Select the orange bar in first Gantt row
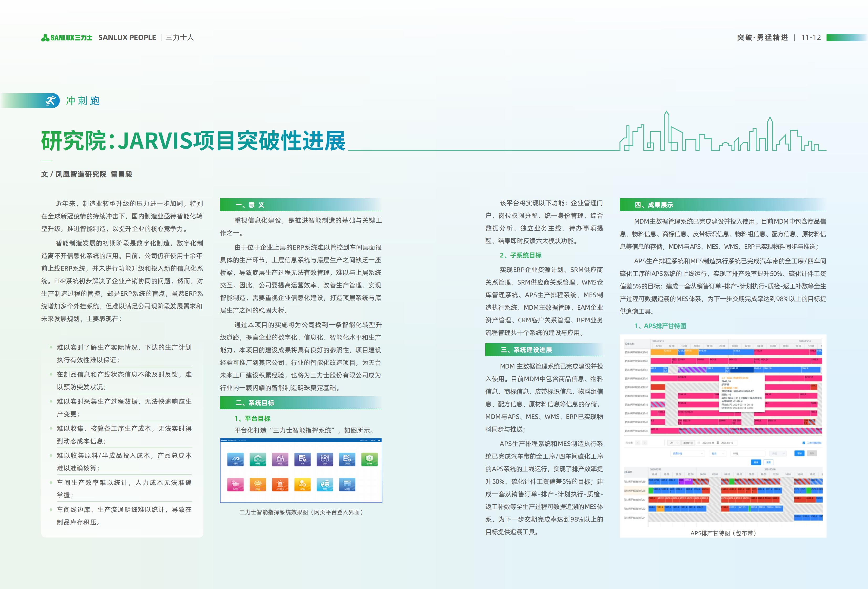This screenshot has width=868, height=589. coord(664,352)
